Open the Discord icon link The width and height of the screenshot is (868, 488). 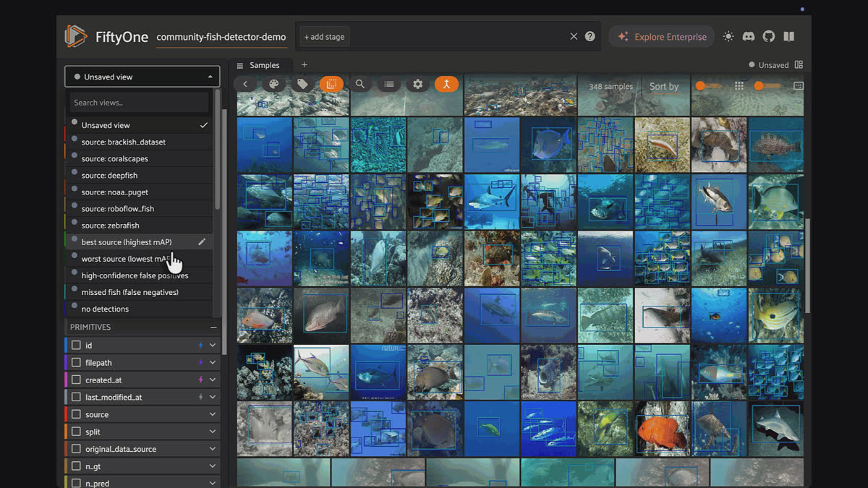pyautogui.click(x=749, y=36)
